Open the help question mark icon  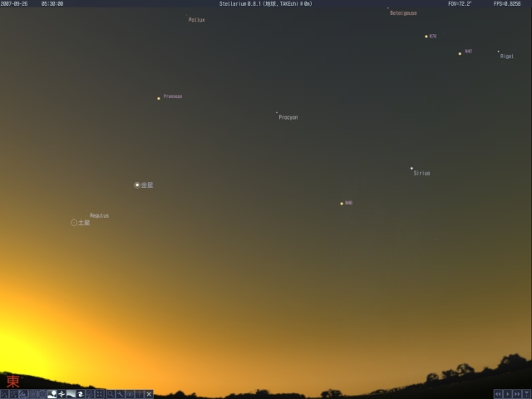[139, 394]
